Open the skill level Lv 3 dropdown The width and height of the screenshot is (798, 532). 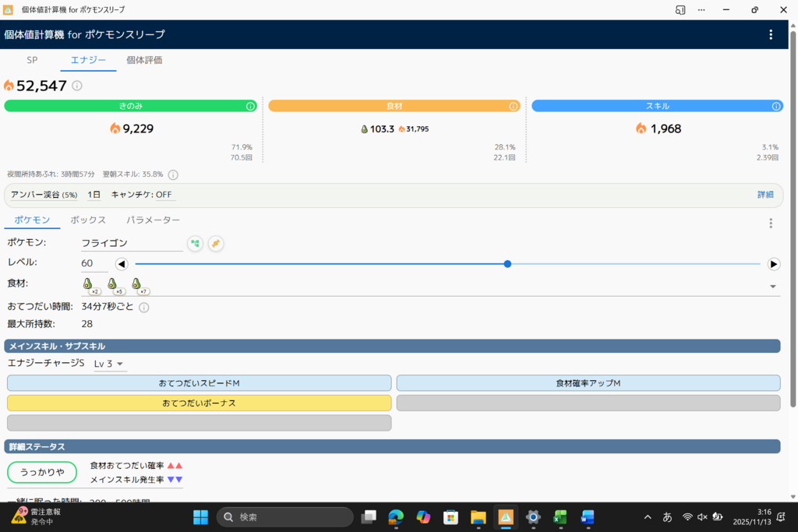click(110, 364)
